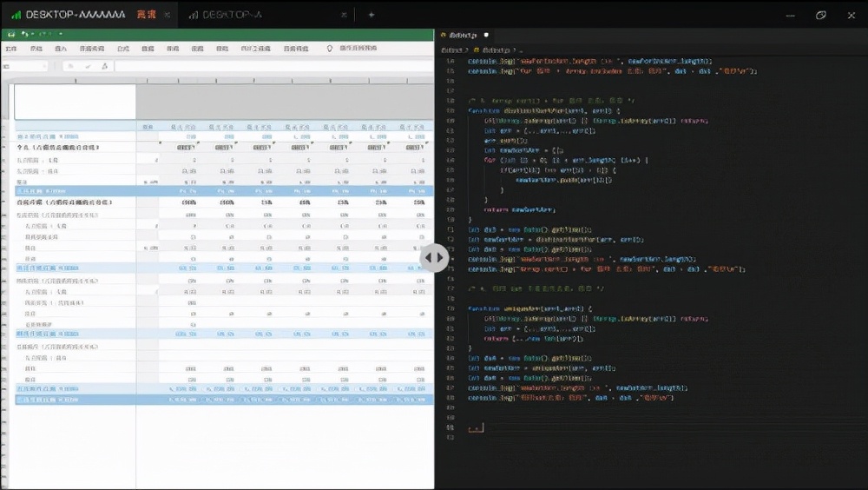The width and height of the screenshot is (868, 490).
Task: Click the confirm entry checkmark in formula bar
Action: point(87,66)
